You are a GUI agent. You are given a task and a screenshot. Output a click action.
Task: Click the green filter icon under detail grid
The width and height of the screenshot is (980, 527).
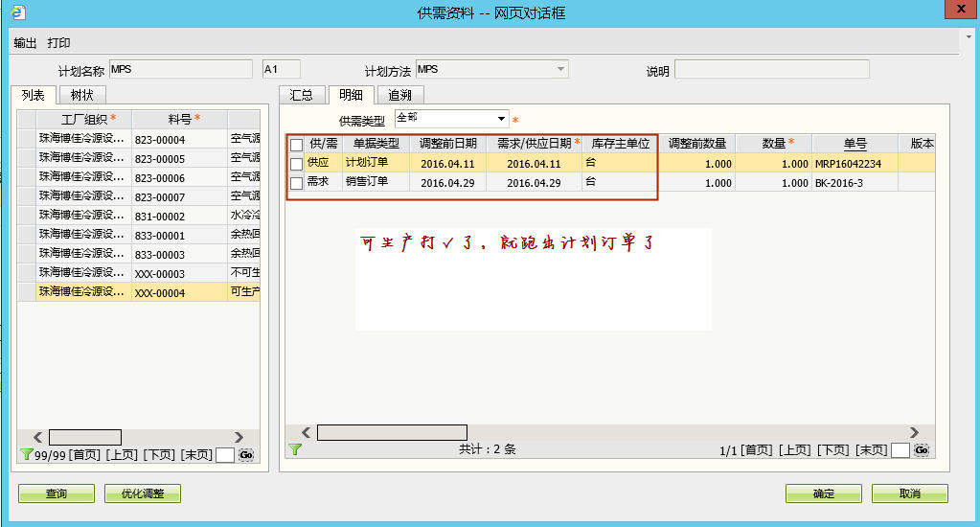295,448
